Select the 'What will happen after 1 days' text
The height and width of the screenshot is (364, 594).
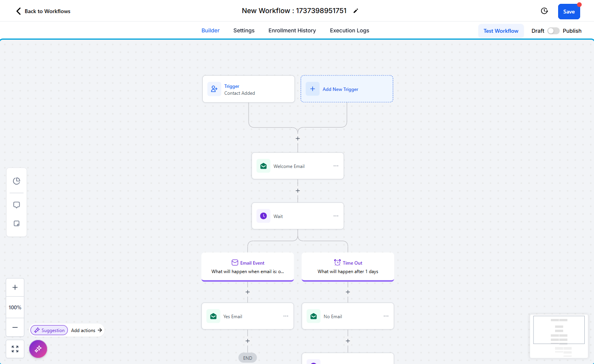(x=348, y=272)
